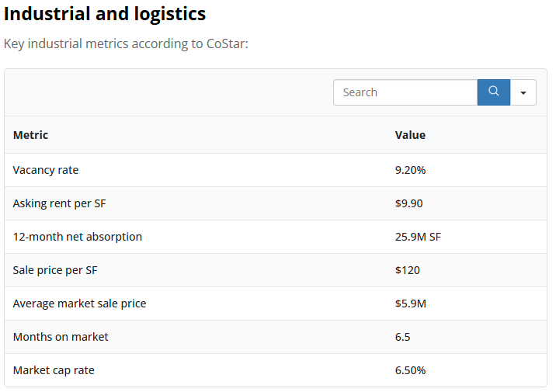The width and height of the screenshot is (556, 392).
Task: Click the 9.20% vacancy value cell
Action: pos(410,170)
